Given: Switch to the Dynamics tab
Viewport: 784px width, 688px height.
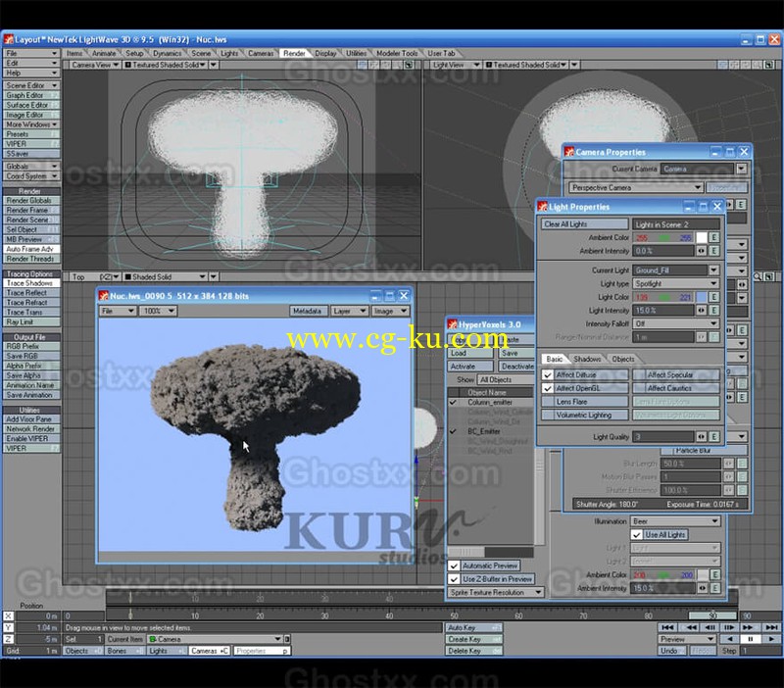Looking at the screenshot, I should point(167,54).
